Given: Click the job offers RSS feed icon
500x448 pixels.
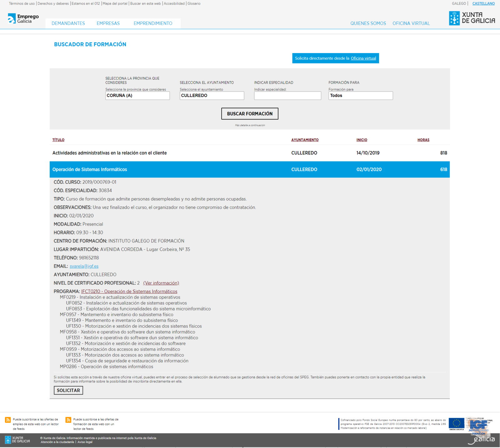Looking at the screenshot, I should point(8,420).
